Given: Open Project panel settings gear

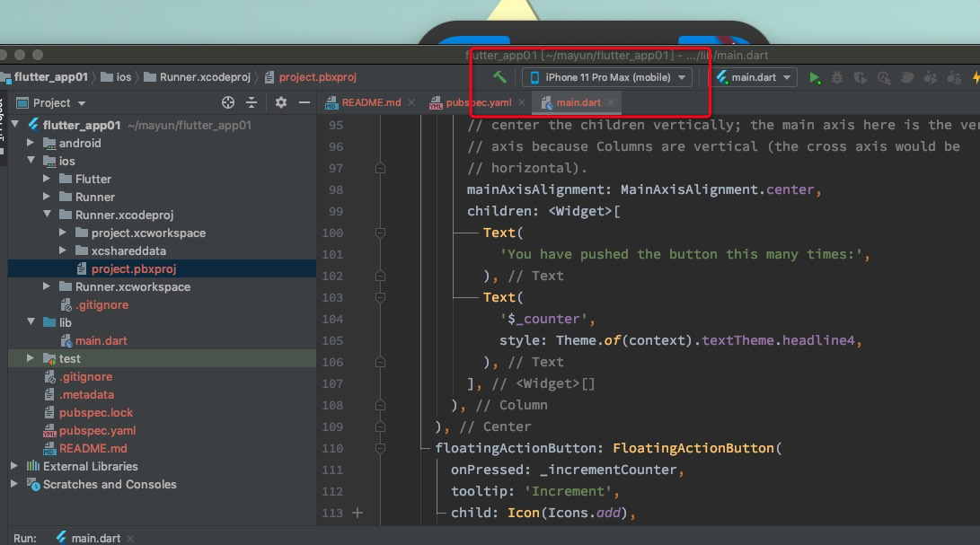Looking at the screenshot, I should click(281, 102).
